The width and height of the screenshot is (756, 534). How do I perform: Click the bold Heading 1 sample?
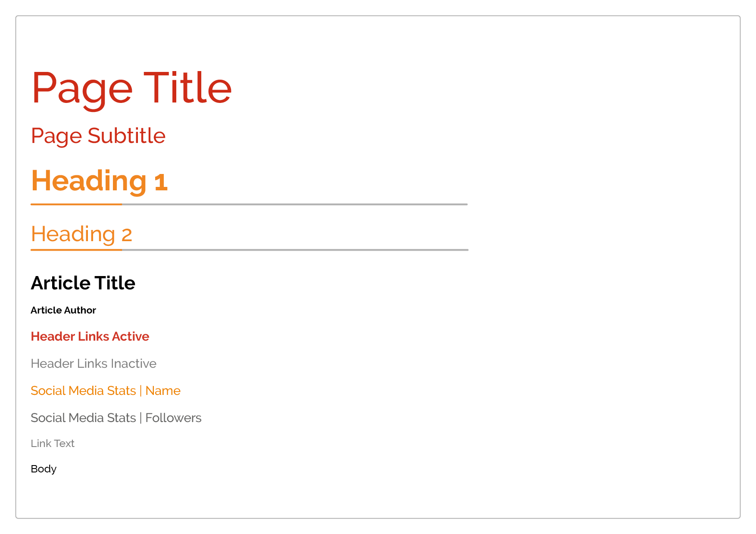click(x=99, y=181)
